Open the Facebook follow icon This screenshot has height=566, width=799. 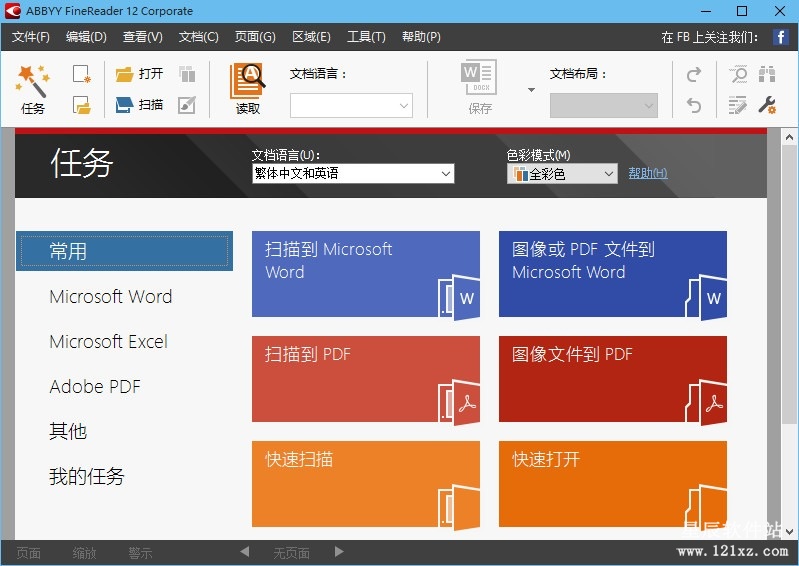tap(781, 37)
